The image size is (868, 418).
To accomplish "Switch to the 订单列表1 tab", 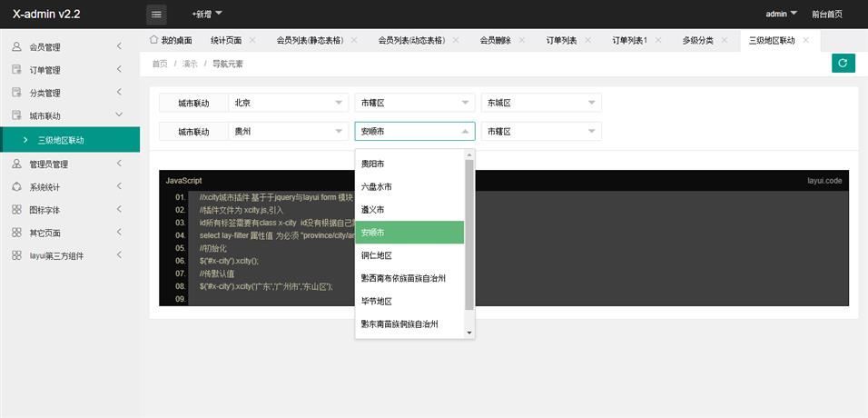I will (629, 41).
